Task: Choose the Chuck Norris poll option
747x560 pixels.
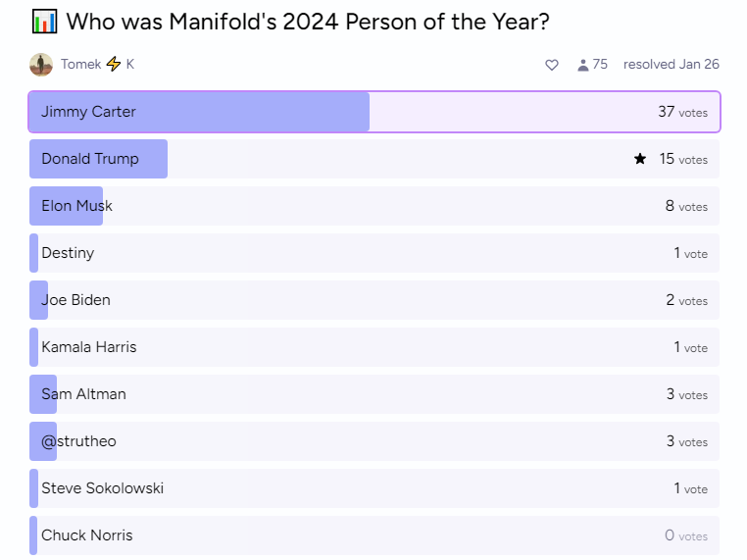Action: [x=374, y=535]
